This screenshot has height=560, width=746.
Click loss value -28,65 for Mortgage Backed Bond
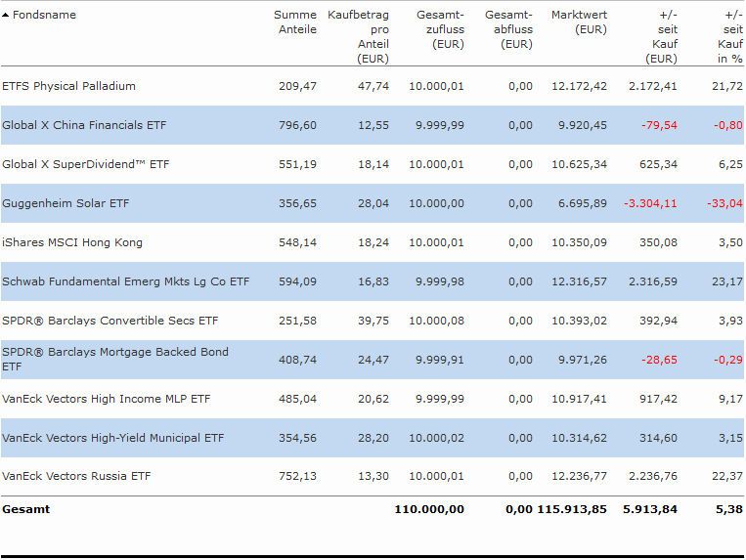pyautogui.click(x=659, y=360)
